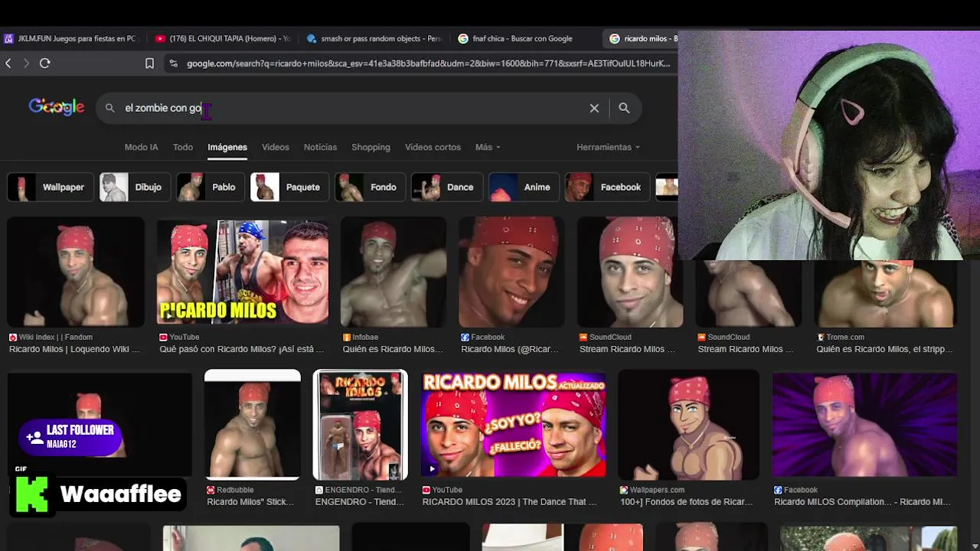Filter by Paquete chip

tap(290, 187)
